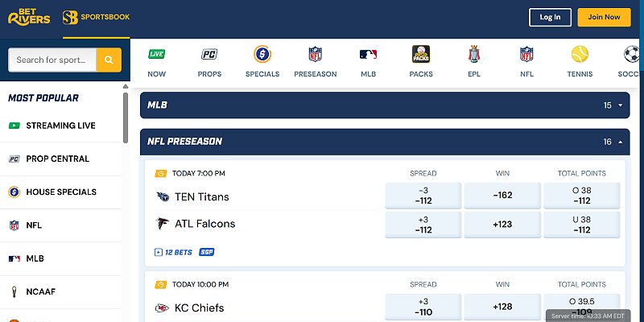Select the EPL league icon
Image resolution: width=644 pixels, height=322 pixels.
point(474,55)
